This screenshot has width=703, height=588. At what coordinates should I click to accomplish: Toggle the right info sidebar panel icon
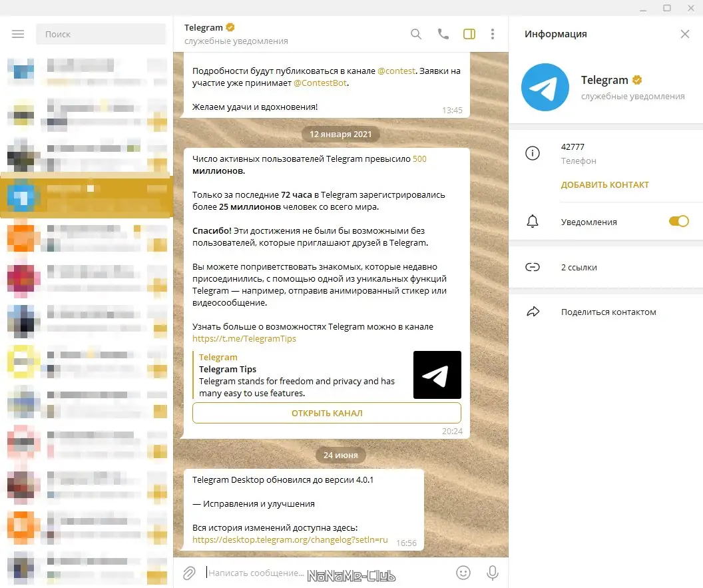[469, 34]
